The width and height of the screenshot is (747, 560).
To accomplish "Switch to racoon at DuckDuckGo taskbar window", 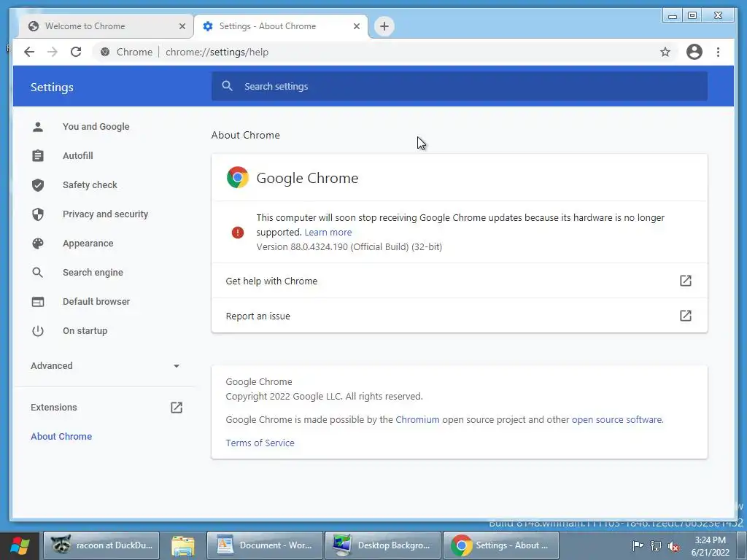I will [x=101, y=545].
